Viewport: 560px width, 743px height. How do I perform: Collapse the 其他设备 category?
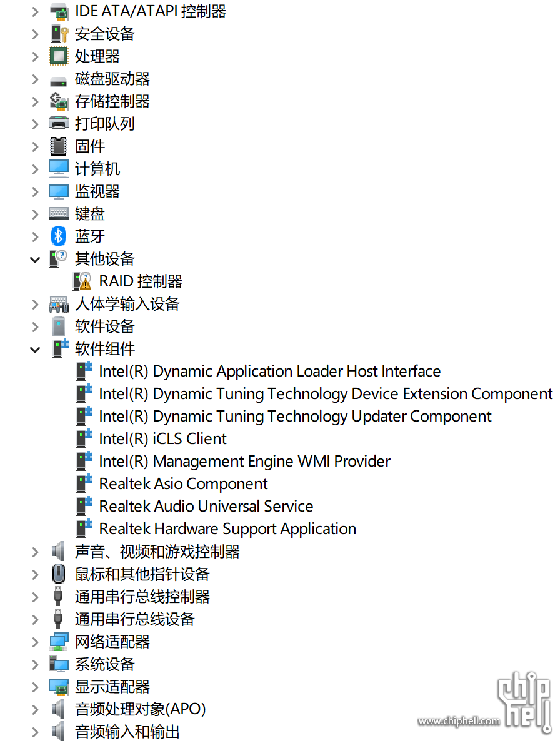35,259
